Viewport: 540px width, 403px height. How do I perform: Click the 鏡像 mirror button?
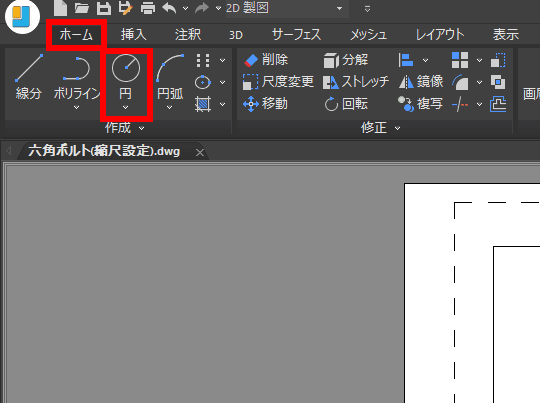pos(421,82)
